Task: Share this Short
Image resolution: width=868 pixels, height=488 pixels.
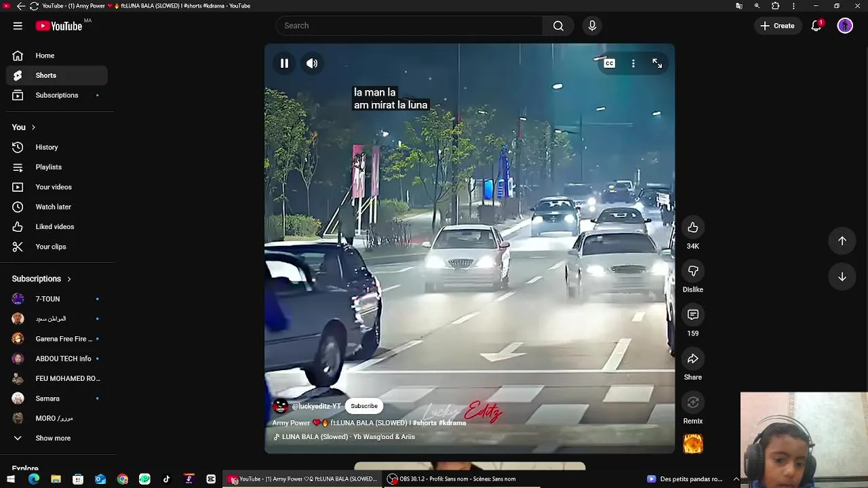Action: pos(693,359)
